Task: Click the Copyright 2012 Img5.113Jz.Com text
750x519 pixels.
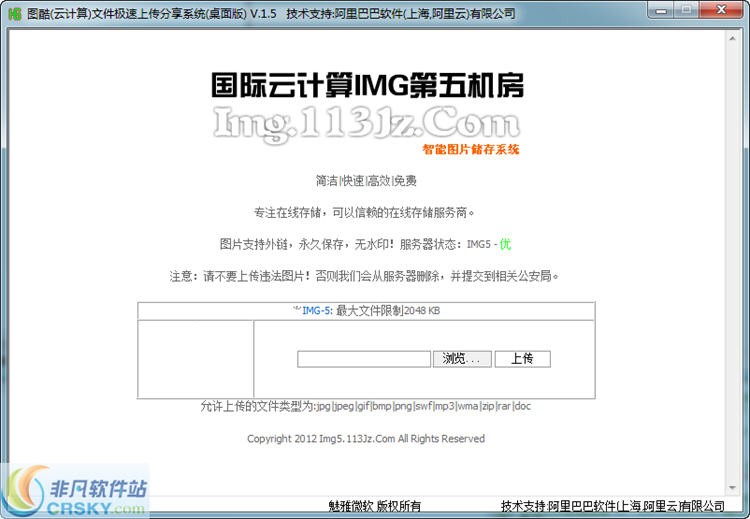Action: [366, 439]
